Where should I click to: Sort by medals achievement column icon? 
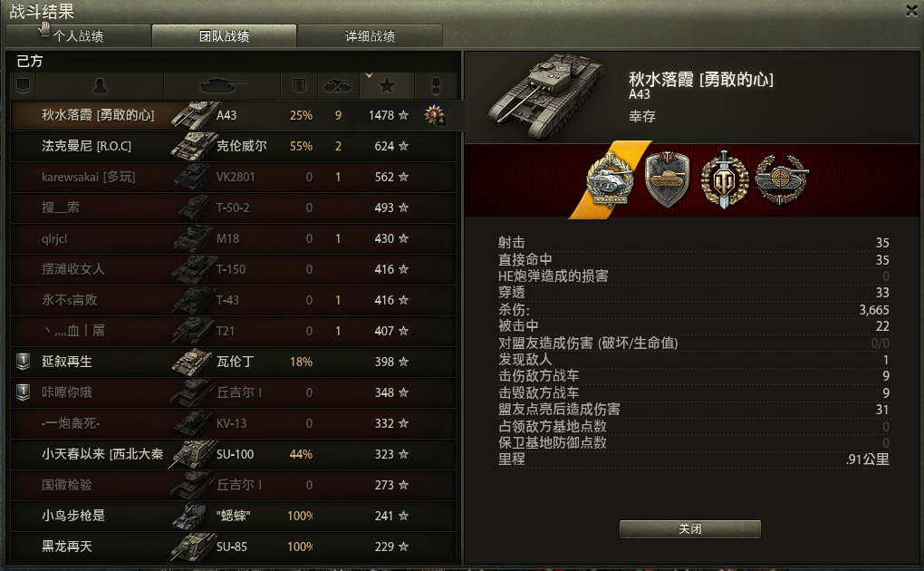436,86
